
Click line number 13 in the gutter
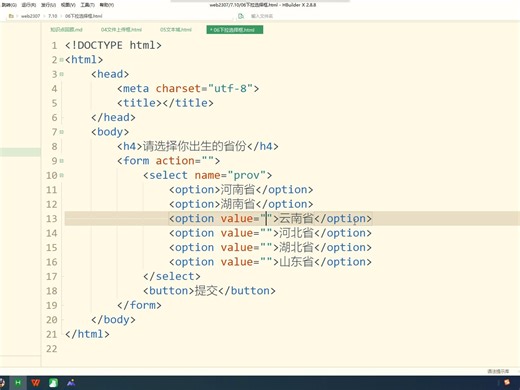(x=52, y=219)
